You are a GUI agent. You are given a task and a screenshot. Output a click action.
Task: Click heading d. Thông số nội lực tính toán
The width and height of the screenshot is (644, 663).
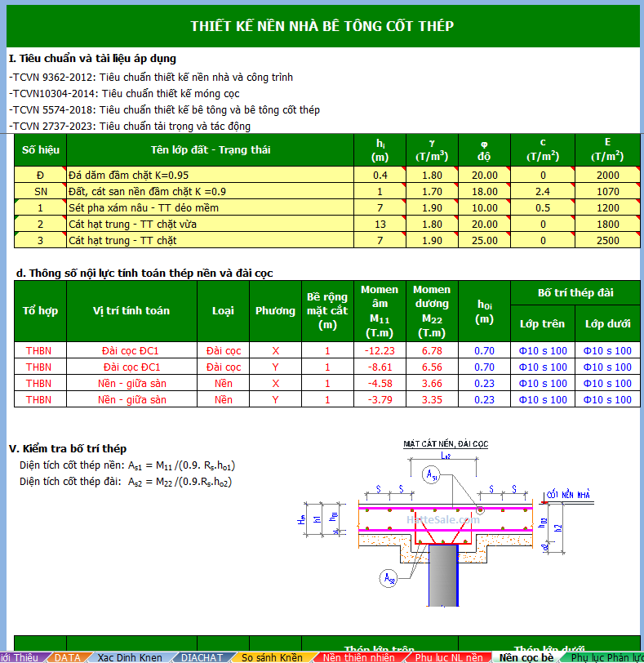coord(144,274)
